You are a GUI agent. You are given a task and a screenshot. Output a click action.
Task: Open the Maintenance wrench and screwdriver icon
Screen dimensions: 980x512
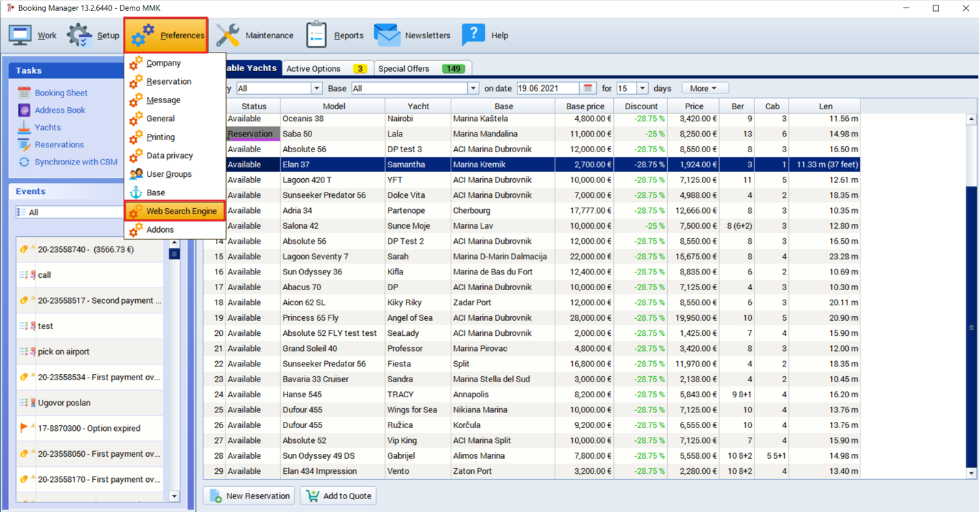coord(227,35)
